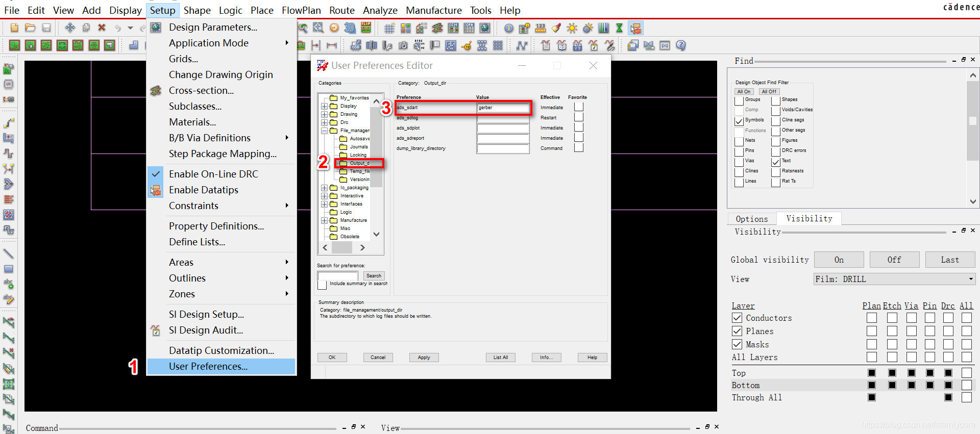Click the Search for preference input field

[337, 275]
